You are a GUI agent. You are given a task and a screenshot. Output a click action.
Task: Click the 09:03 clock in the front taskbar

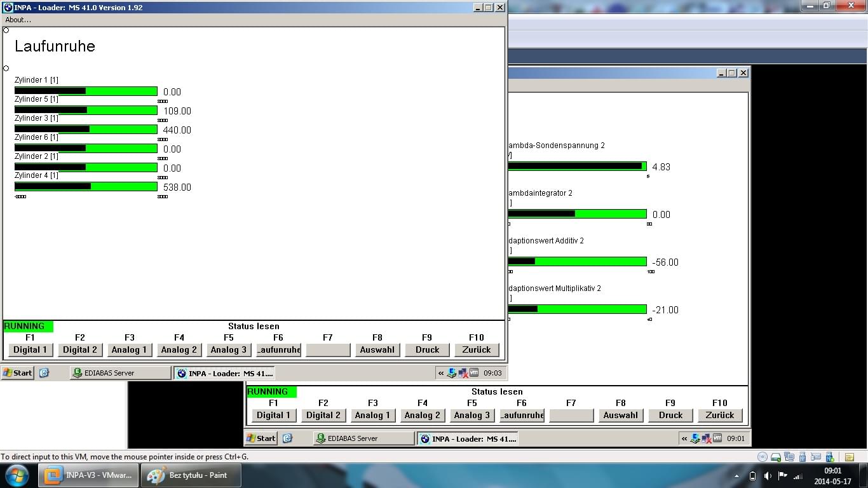[492, 373]
